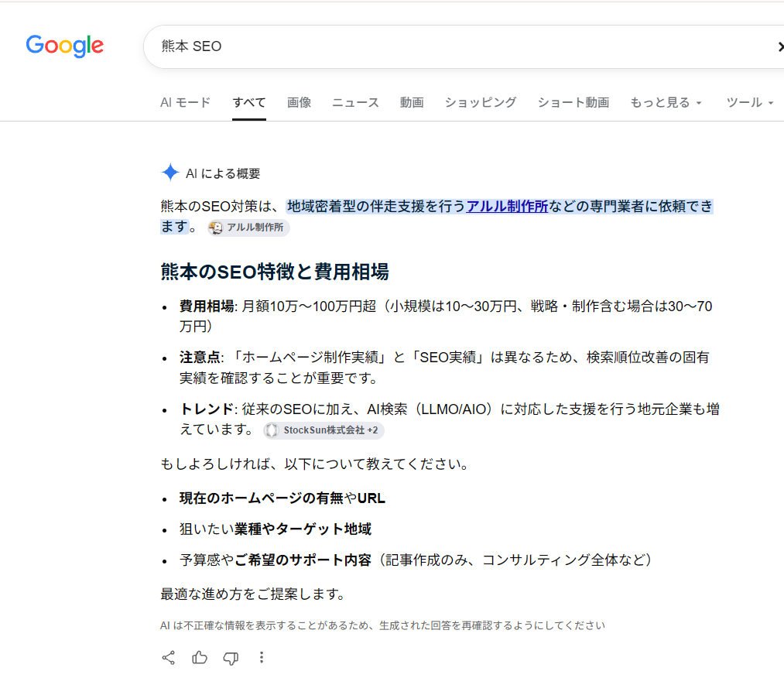The width and height of the screenshot is (784, 678).
Task: Open the ショート動画 tab
Action: (573, 102)
